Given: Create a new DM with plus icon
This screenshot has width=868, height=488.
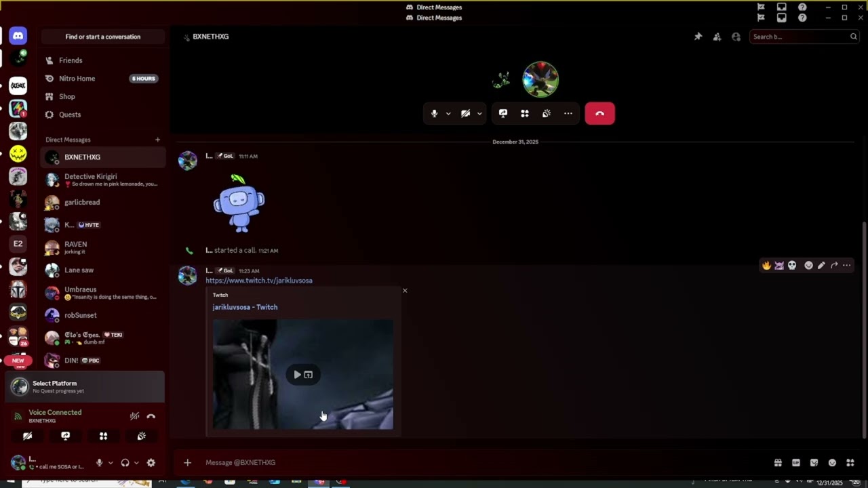Looking at the screenshot, I should (157, 140).
